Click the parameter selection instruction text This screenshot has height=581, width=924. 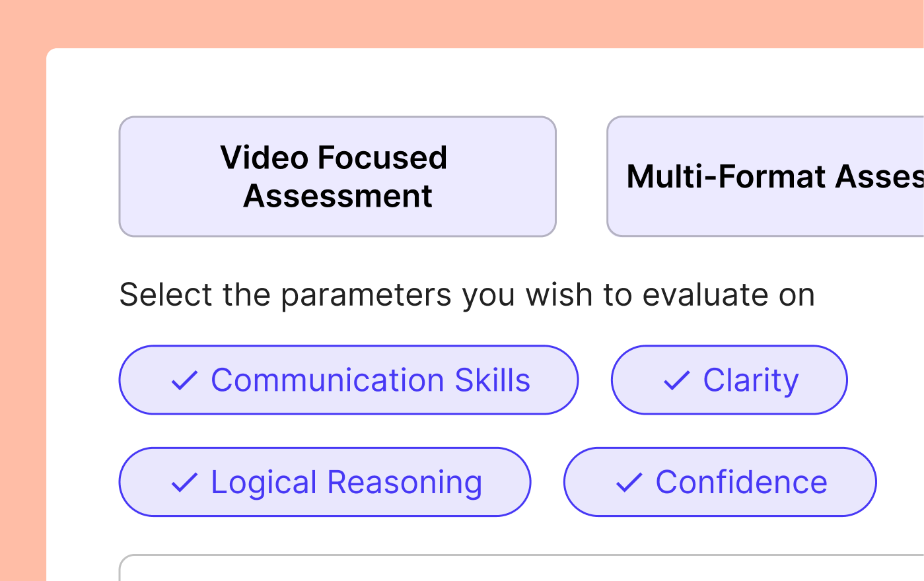[x=467, y=294]
